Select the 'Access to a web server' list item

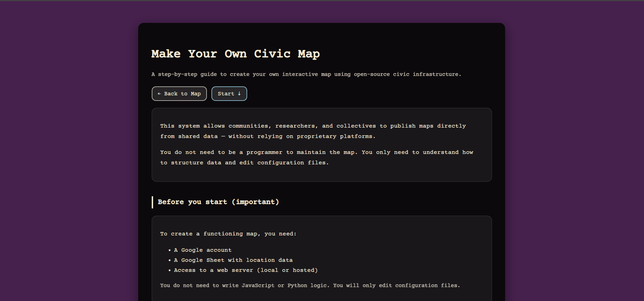pyautogui.click(x=245, y=270)
